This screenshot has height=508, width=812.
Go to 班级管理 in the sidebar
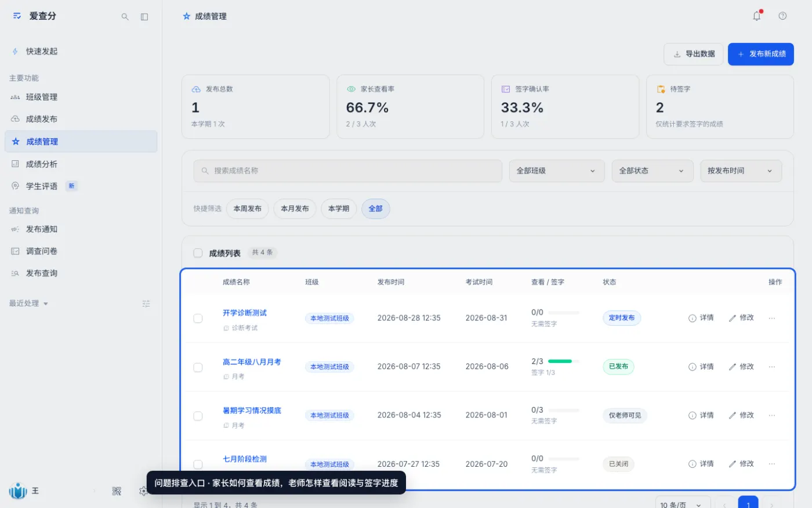point(81,97)
